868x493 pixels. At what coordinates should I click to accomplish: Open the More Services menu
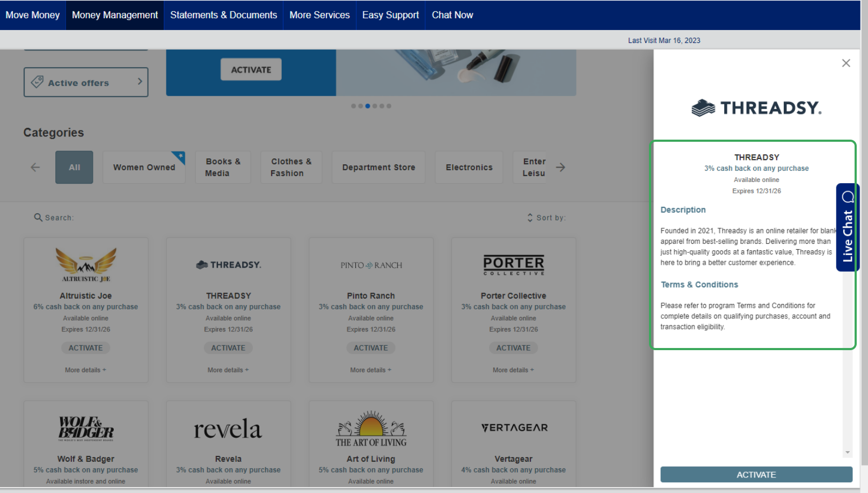click(319, 15)
